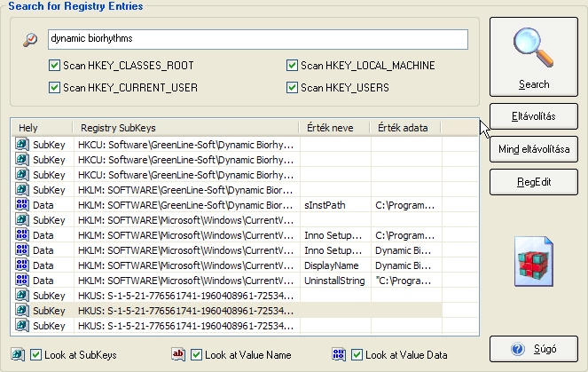588x372 pixels.
Task: Uncheck Scan HKEY_CLASSES_ROOT
Action: pyautogui.click(x=56, y=66)
